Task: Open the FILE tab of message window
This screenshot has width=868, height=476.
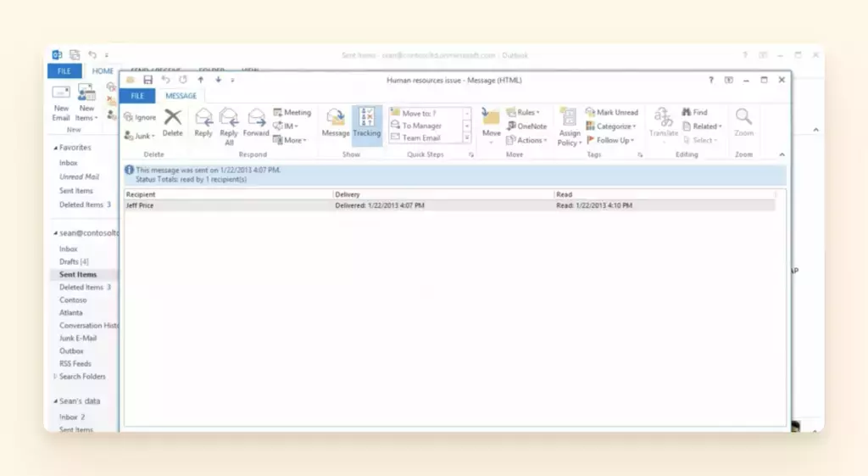Action: [x=137, y=96]
